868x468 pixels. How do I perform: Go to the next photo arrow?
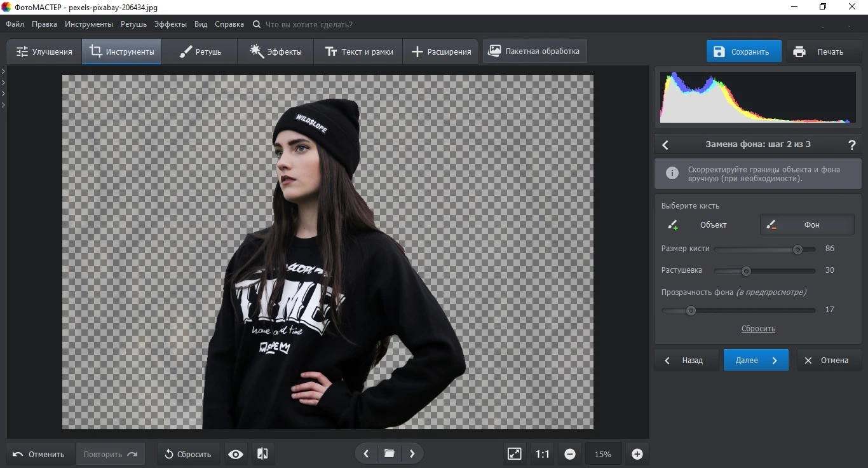tap(412, 454)
